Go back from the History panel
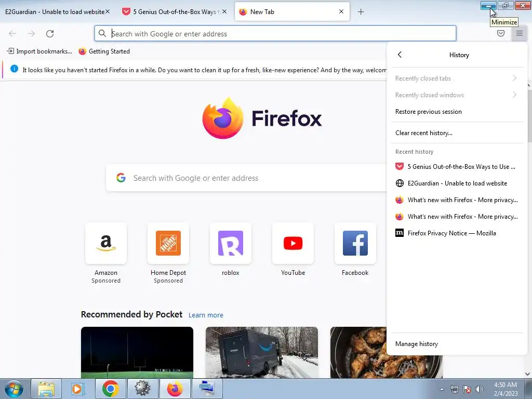532x399 pixels. [400, 55]
